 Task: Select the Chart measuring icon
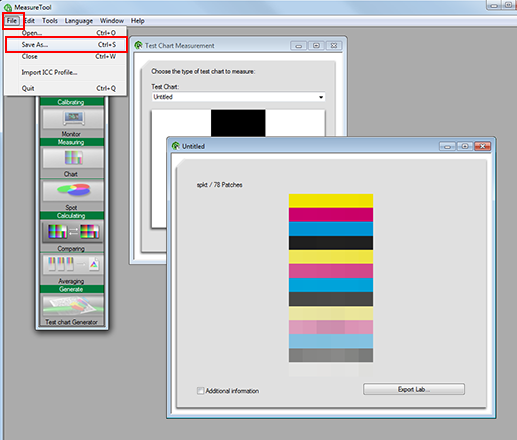coord(72,158)
